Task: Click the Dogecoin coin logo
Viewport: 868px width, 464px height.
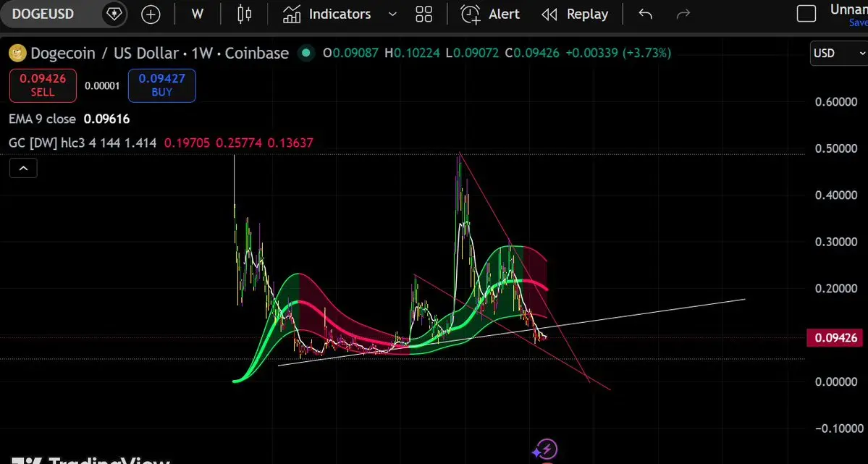Action: (18, 53)
